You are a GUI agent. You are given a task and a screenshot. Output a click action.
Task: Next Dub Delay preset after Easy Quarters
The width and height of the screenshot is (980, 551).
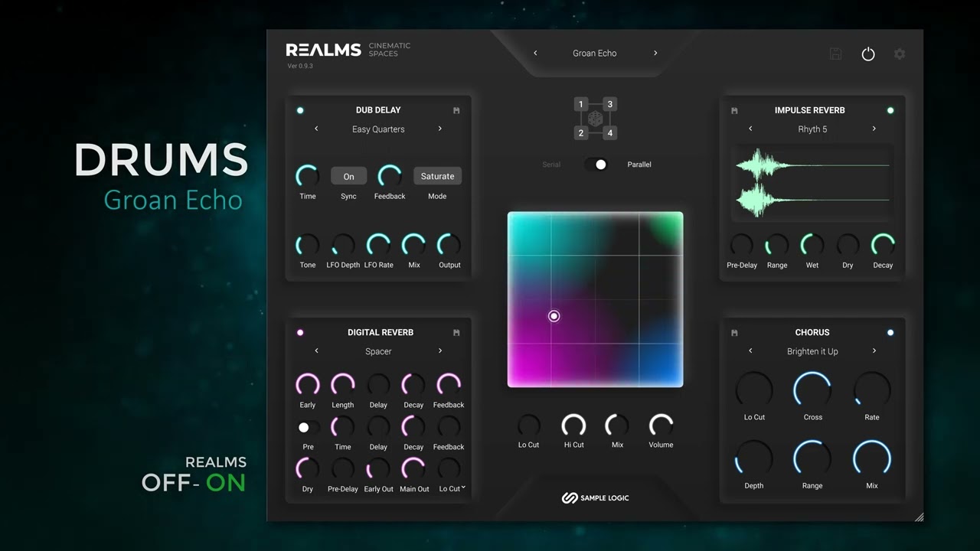click(440, 129)
